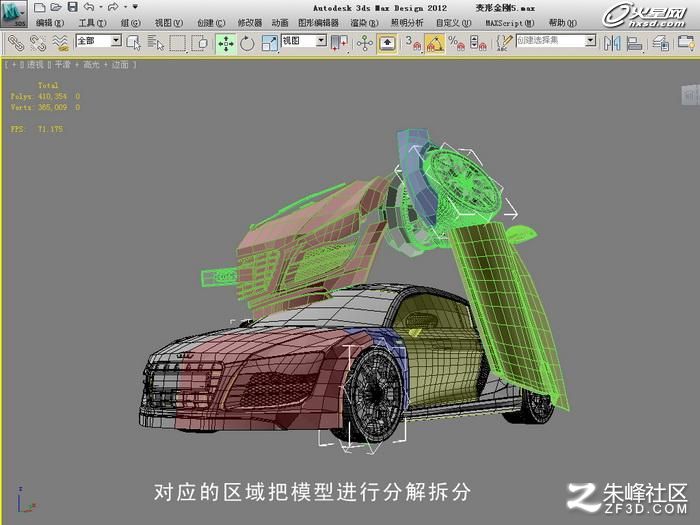Toggle Select and Manipulate mode
Screen dimensions: 700x525
pos(365,43)
